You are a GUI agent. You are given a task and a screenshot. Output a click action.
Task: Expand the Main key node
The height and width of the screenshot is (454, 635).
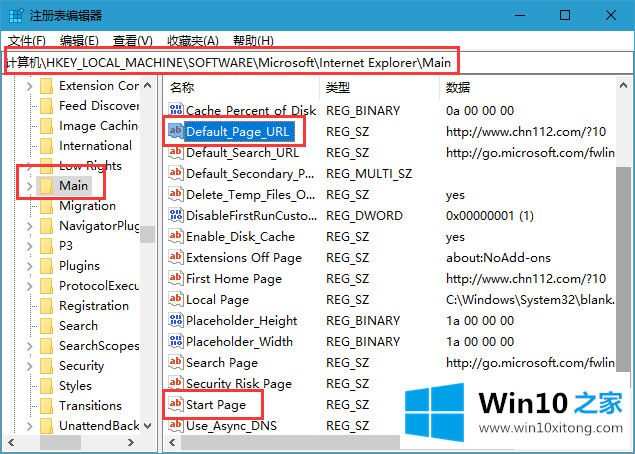(30, 186)
